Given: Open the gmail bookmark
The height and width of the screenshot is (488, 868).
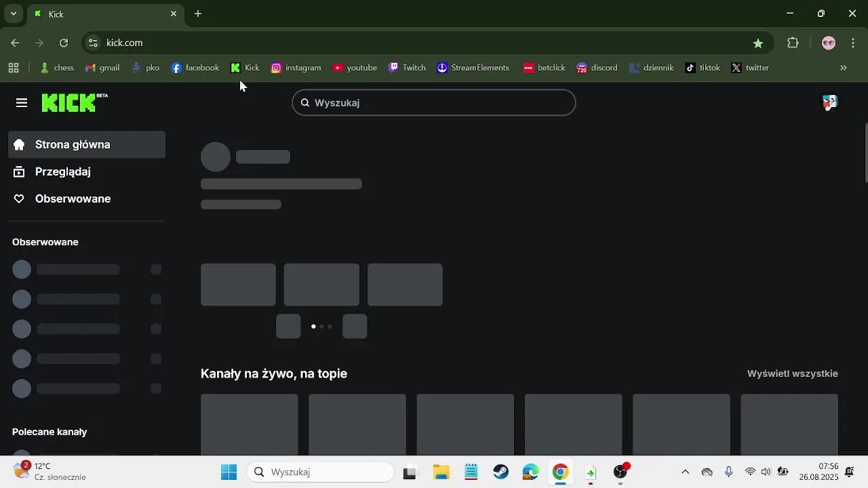Looking at the screenshot, I should pos(102,68).
